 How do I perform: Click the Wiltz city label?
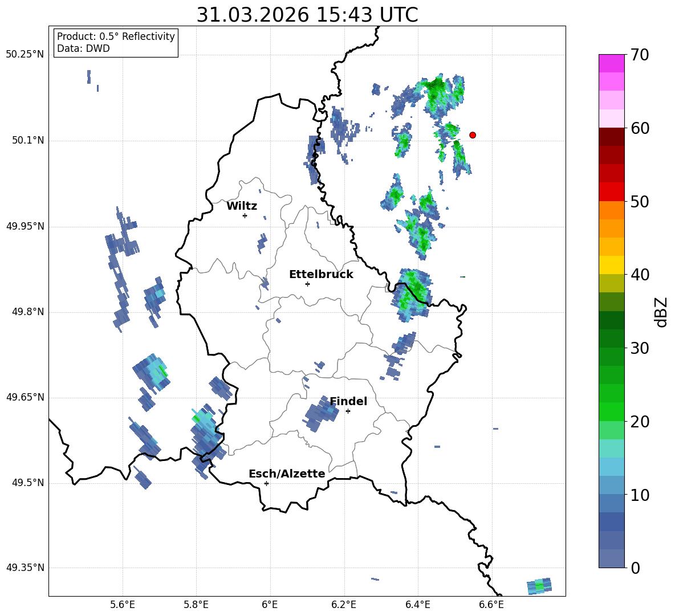pos(242,206)
